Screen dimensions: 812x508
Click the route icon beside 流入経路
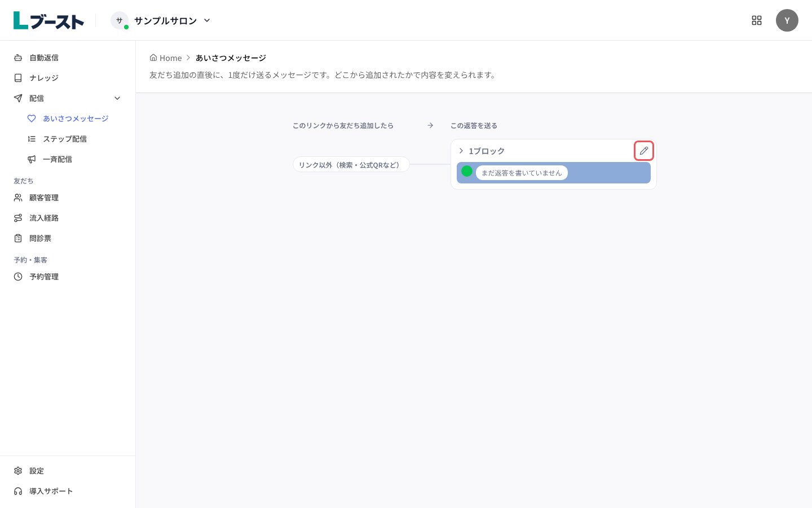[x=18, y=218]
